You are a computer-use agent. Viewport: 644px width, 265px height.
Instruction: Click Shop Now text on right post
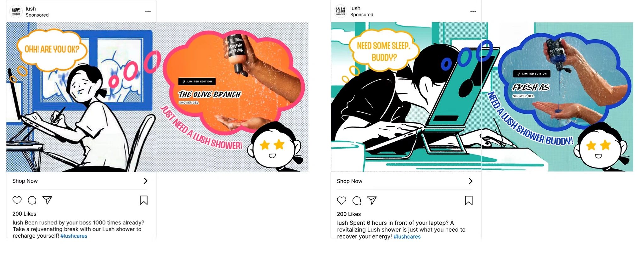[349, 181]
